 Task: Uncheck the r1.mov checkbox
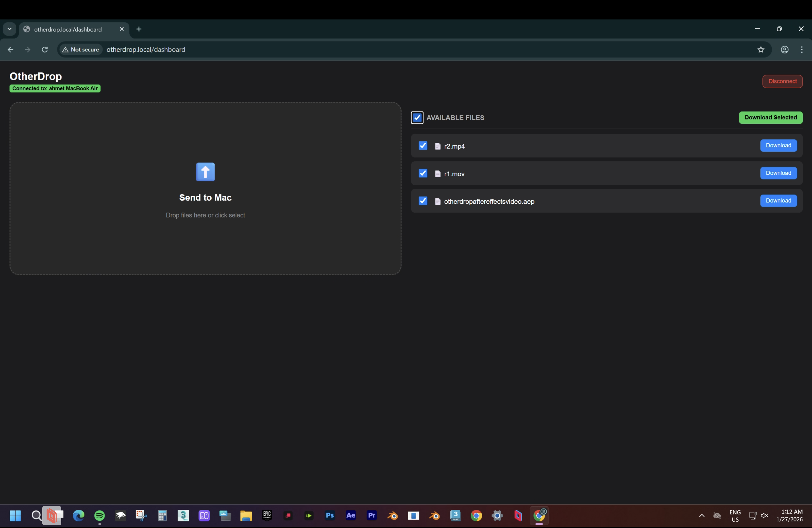point(423,173)
